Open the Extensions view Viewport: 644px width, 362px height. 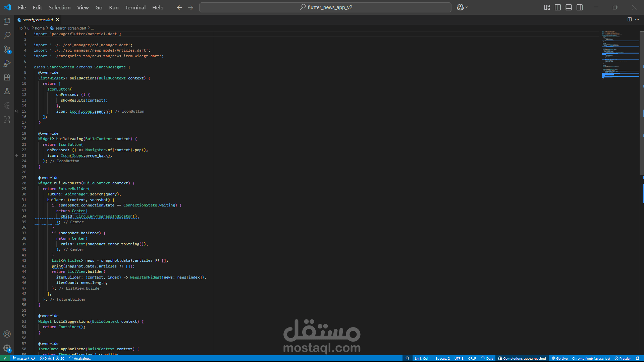[7, 77]
